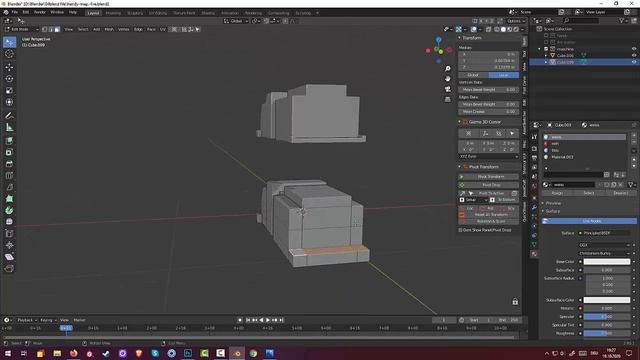The width and height of the screenshot is (640, 360).
Task: Select the Bevel tool
Action: [9, 164]
